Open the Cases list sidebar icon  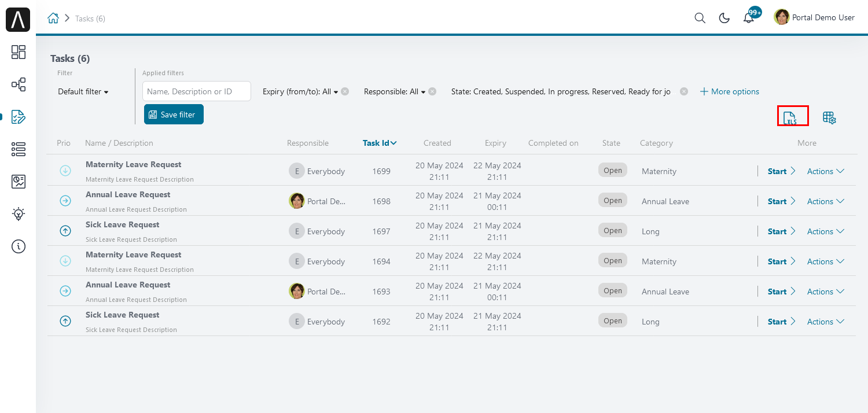tap(19, 149)
